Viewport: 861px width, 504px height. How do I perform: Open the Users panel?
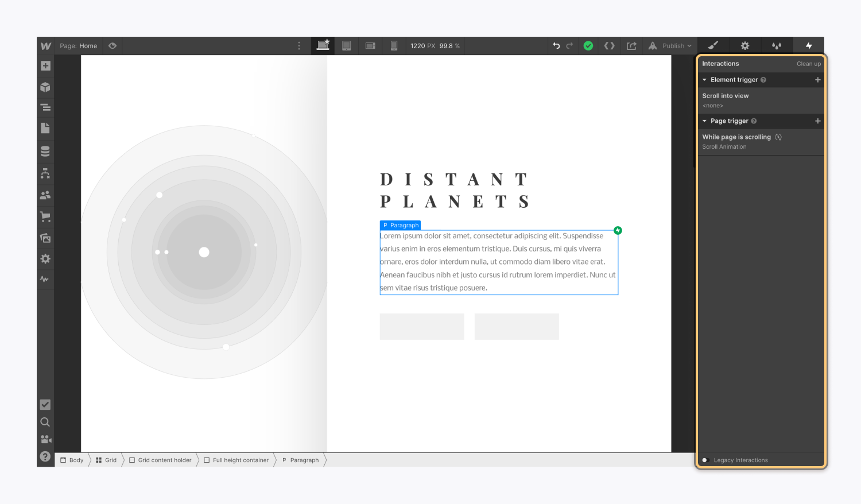tap(45, 195)
